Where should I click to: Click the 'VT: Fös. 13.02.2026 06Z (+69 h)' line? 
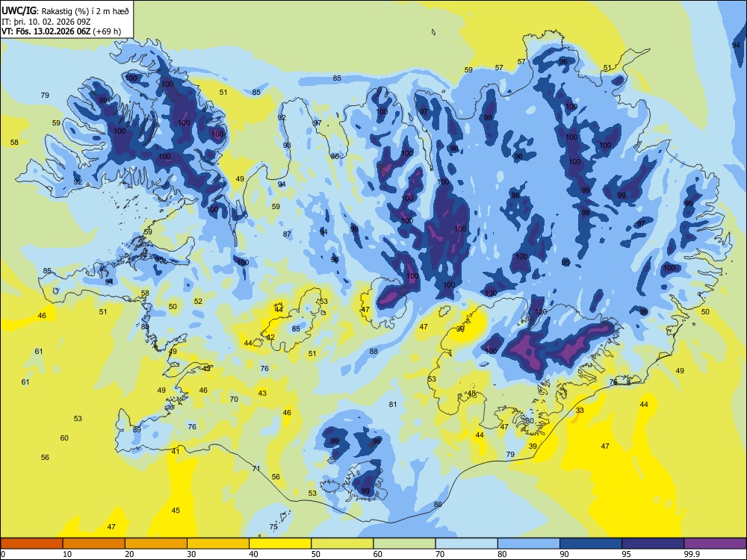(x=61, y=31)
